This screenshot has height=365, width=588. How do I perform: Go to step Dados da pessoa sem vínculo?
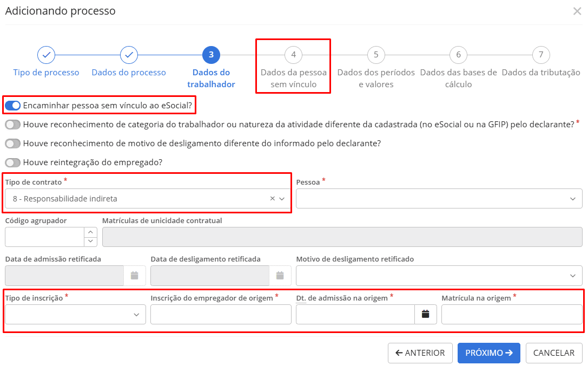(293, 55)
